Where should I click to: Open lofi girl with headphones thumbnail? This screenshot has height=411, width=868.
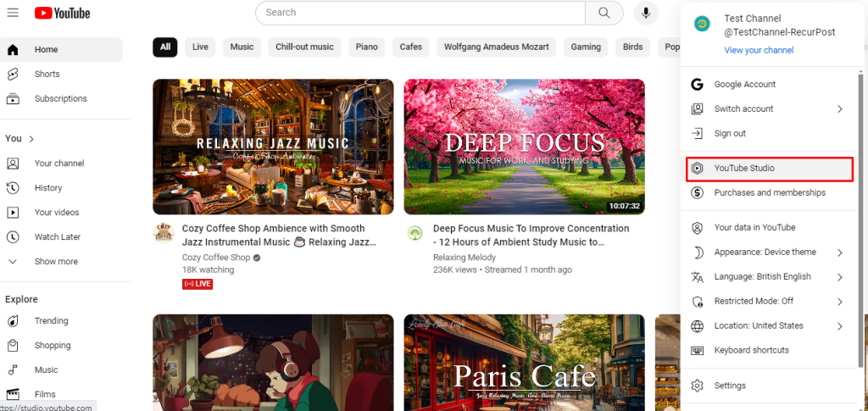pos(274,363)
